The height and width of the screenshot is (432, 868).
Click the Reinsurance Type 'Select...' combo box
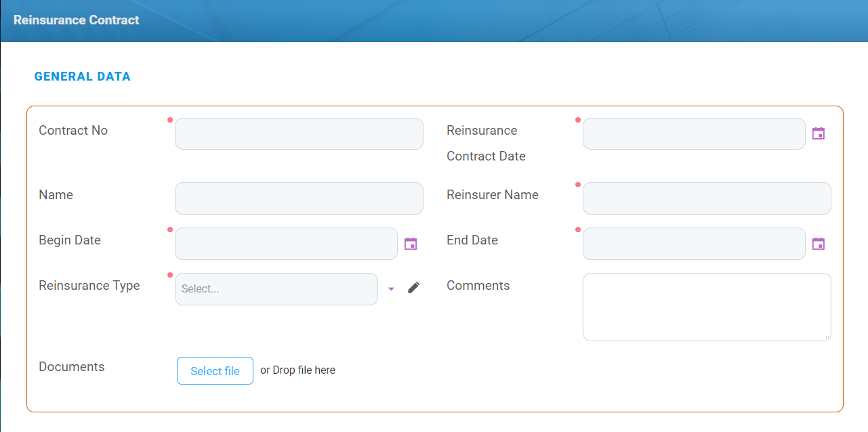276,289
